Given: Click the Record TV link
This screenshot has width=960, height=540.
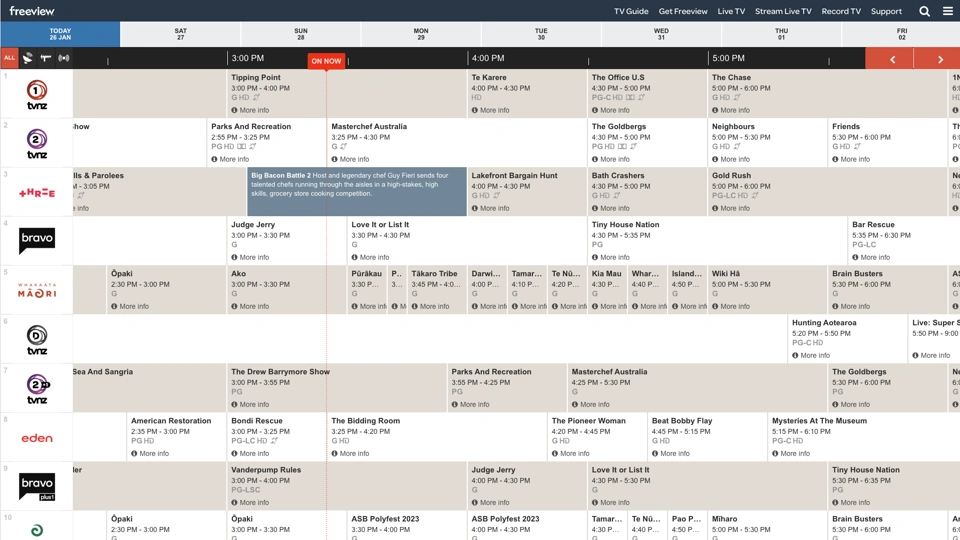Looking at the screenshot, I should point(840,11).
